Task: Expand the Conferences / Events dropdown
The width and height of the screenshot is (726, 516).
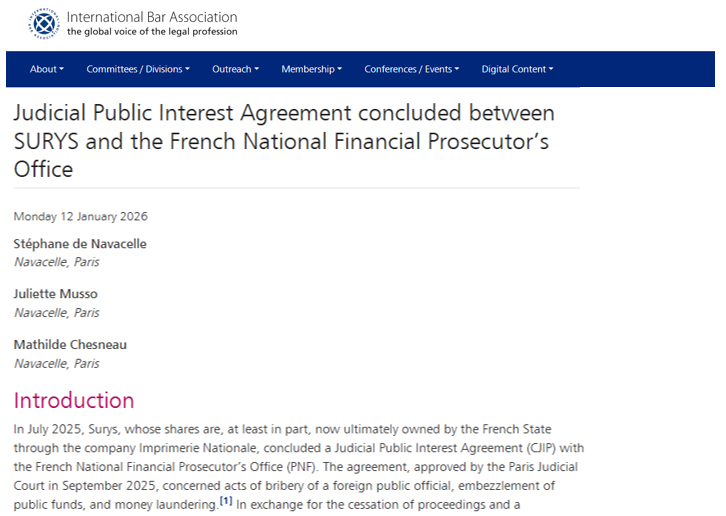Action: point(411,69)
